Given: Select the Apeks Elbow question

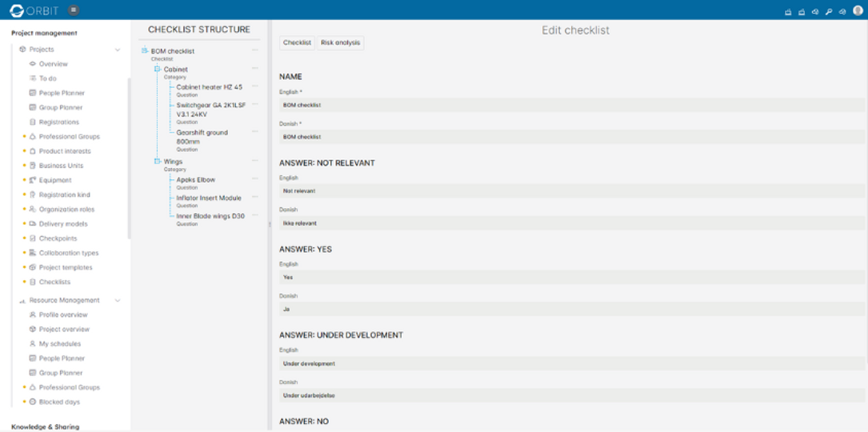Looking at the screenshot, I should 195,180.
